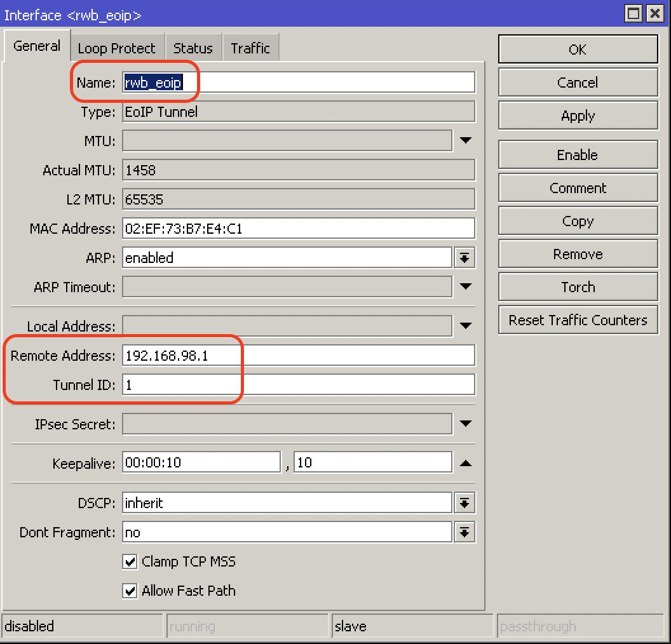Launch the Torch tool
Viewport: 671px width, 644px height.
tap(577, 286)
